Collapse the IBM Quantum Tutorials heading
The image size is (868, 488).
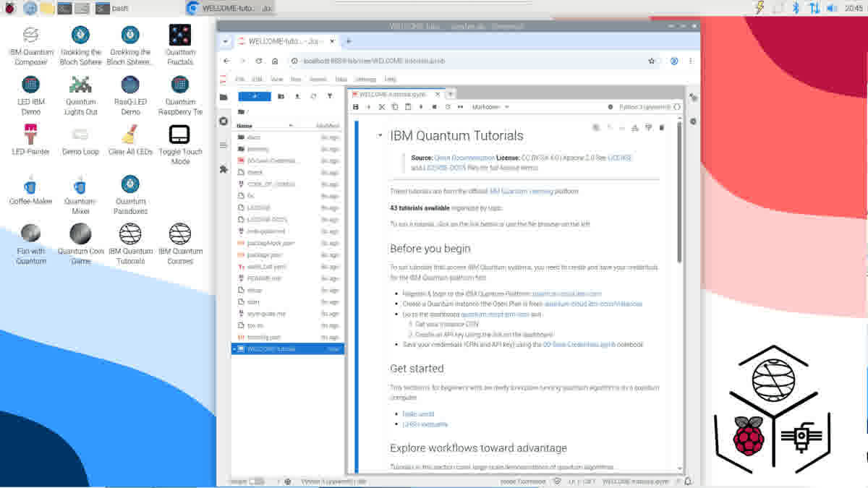click(x=380, y=135)
